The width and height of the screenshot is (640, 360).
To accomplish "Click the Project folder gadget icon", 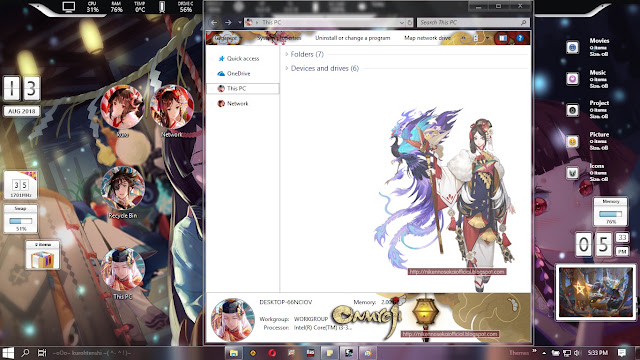I will click(x=572, y=110).
